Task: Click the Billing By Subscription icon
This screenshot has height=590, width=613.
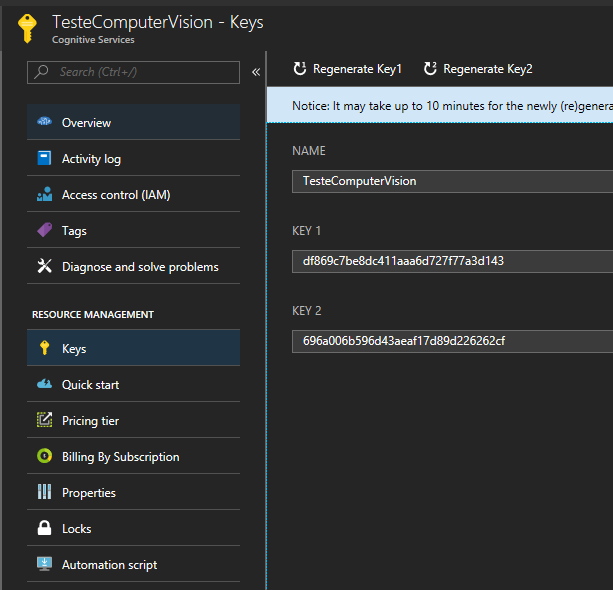Action: 44,456
